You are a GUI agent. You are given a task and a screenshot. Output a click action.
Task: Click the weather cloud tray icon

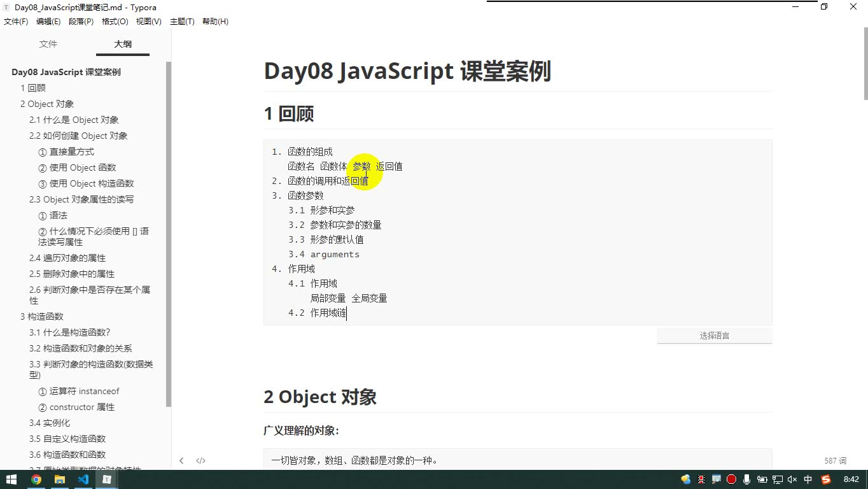pos(686,479)
